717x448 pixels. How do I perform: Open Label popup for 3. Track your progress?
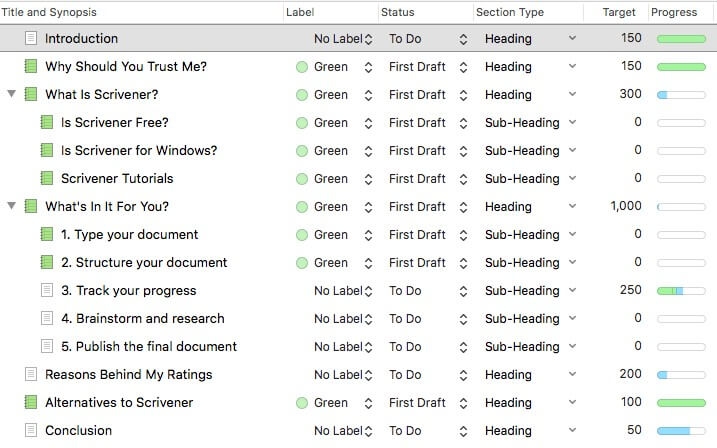pyautogui.click(x=368, y=291)
